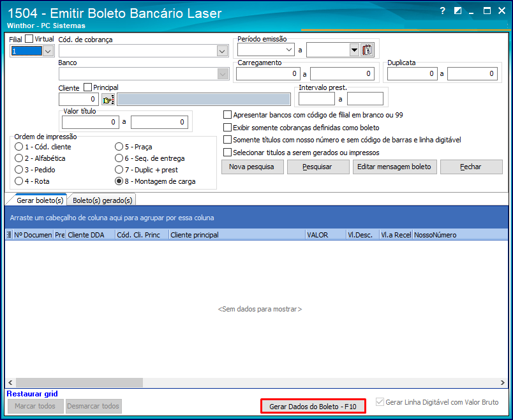Enable Somente títulos com nosso número option
The width and height of the screenshot is (513, 420).
227,140
